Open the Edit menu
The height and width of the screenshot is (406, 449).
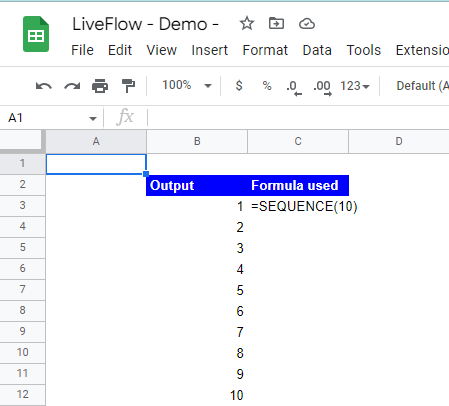(x=120, y=50)
